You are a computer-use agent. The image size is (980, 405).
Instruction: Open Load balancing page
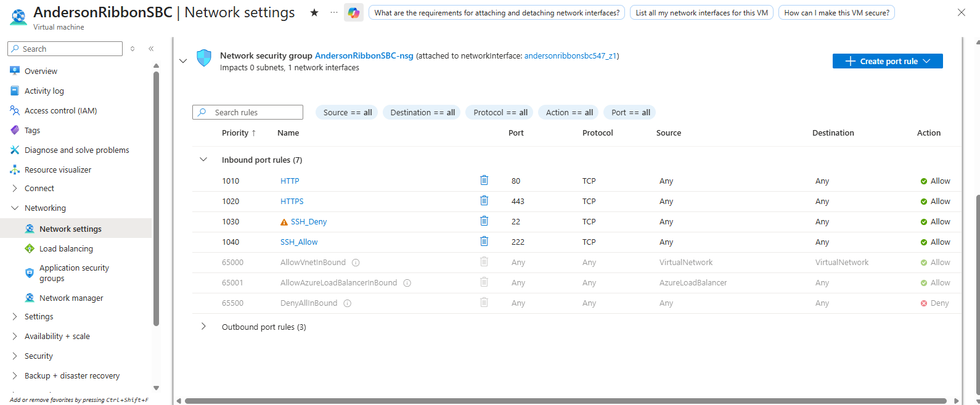click(66, 248)
